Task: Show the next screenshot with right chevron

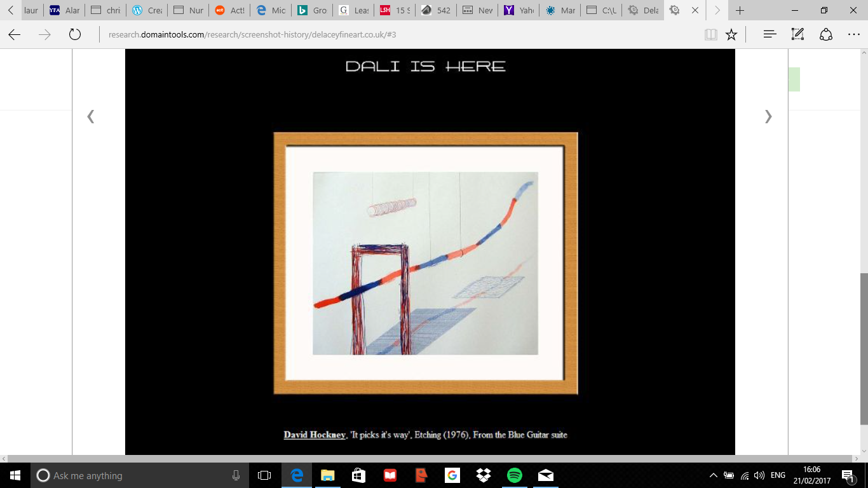Action: [768, 116]
